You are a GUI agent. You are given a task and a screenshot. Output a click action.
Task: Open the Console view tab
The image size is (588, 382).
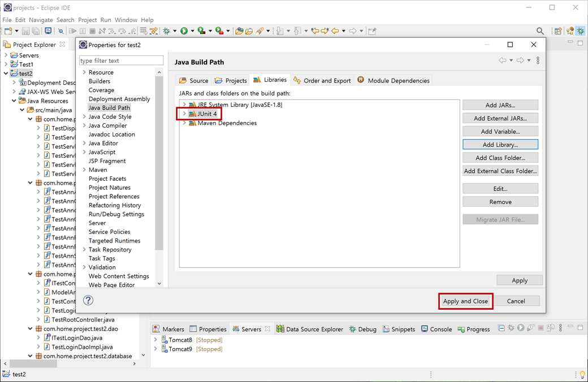tap(436, 329)
